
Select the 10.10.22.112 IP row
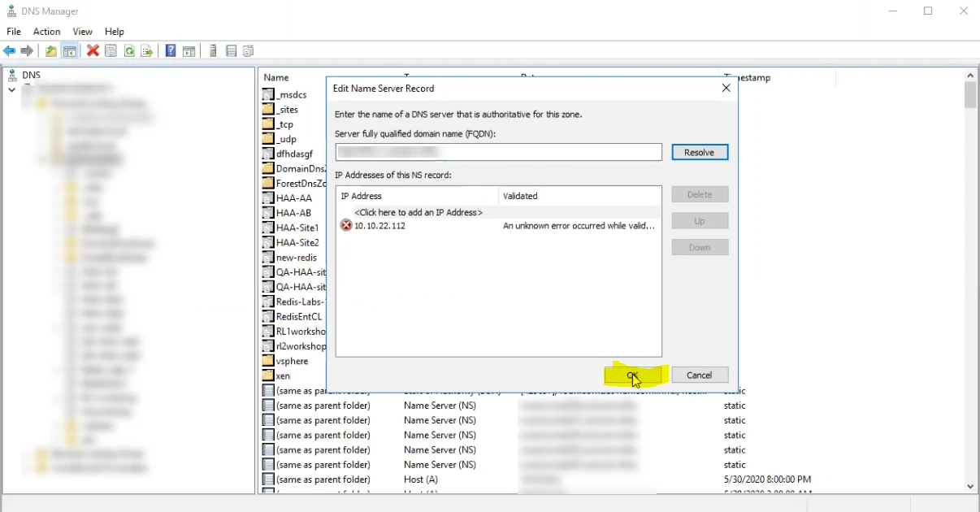499,226
